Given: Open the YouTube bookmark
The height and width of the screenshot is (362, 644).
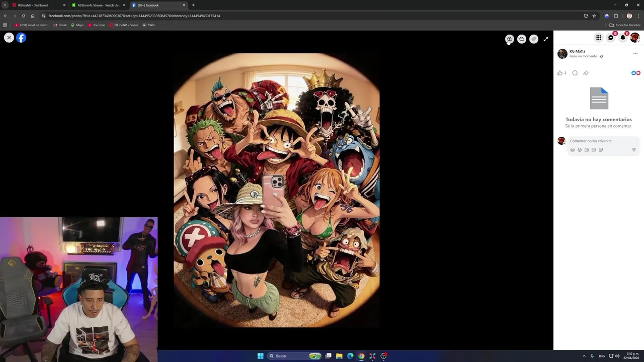Looking at the screenshot, I should (x=96, y=25).
